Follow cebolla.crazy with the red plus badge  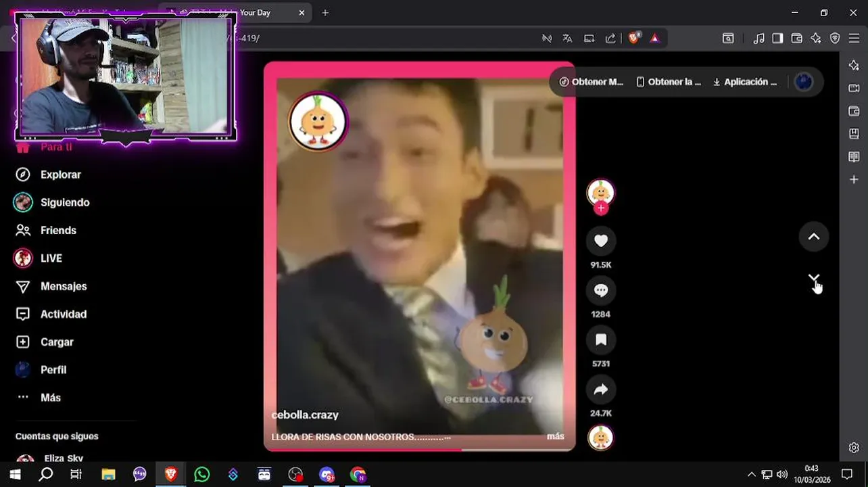tap(601, 208)
